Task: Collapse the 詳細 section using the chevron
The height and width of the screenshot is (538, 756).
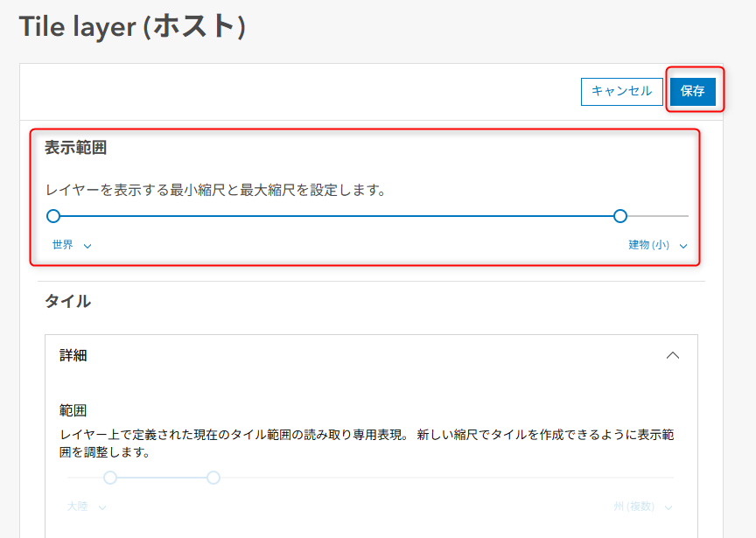Action: [x=672, y=355]
